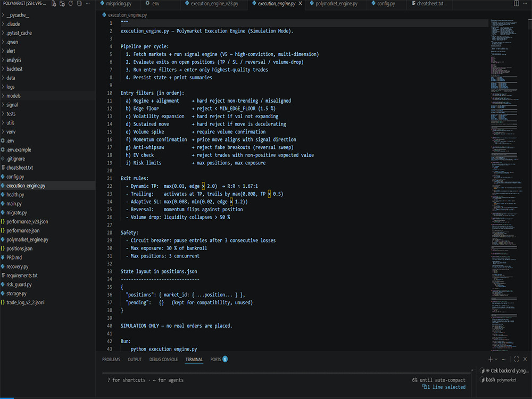Open risk_guard.py in the explorer
Image resolution: width=532 pixels, height=399 pixels.
(48, 285)
